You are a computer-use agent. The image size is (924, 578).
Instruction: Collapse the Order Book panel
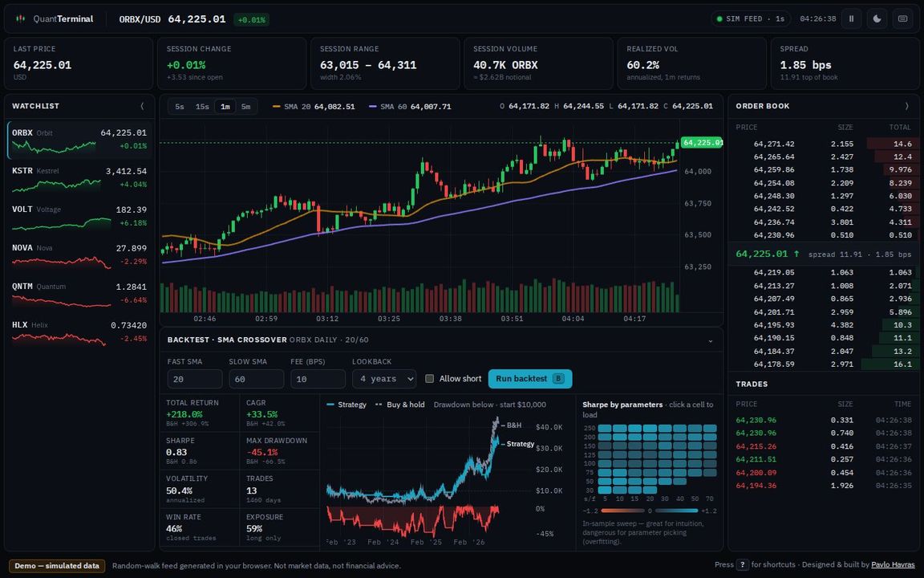click(x=906, y=106)
